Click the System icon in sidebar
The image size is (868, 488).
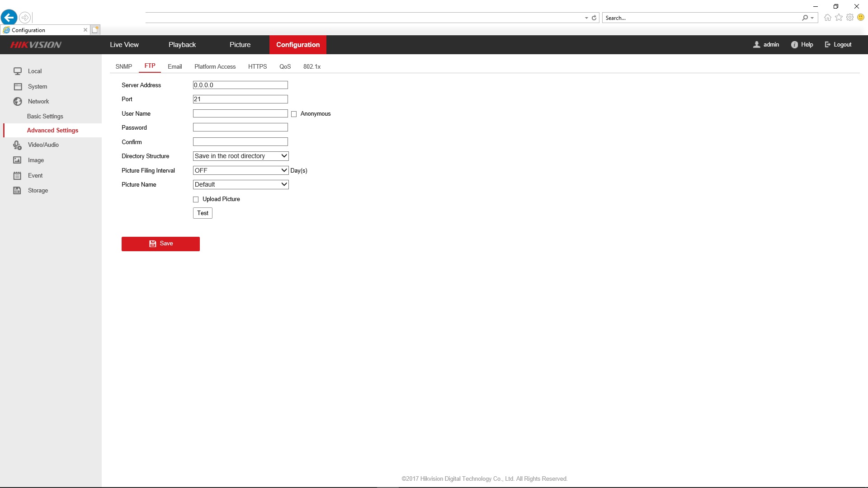(18, 87)
